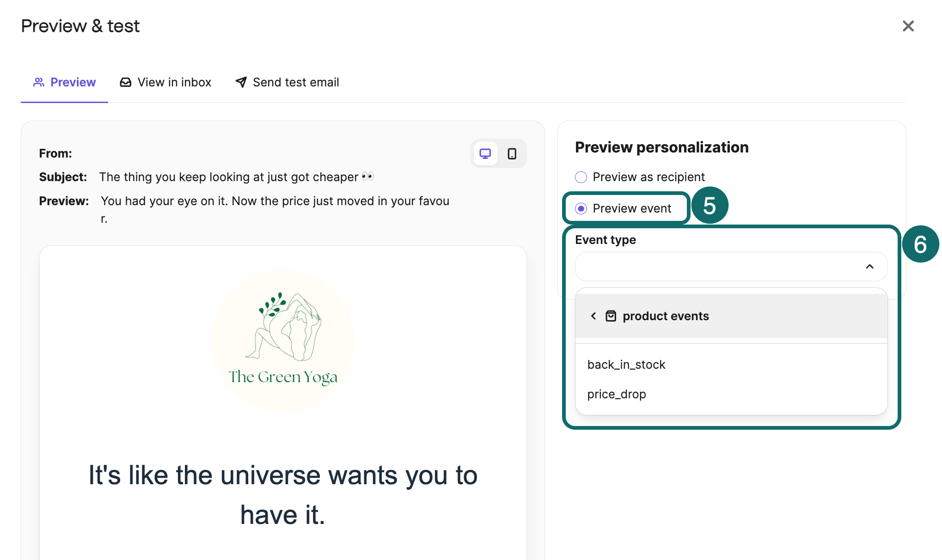Go back from product events list
The image size is (942, 560).
[x=593, y=316]
